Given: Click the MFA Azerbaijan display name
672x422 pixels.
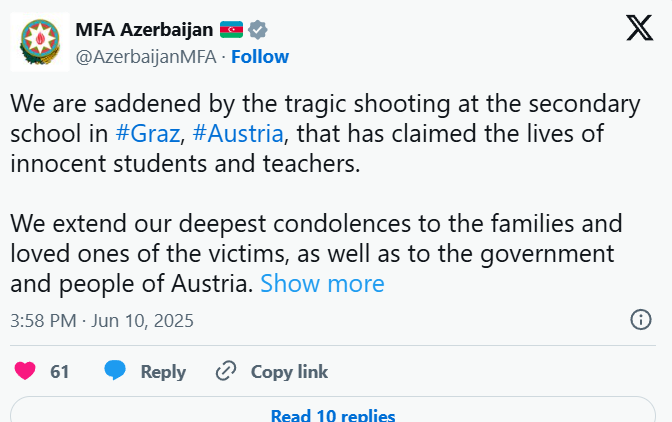Looking at the screenshot, I should click(x=144, y=30).
